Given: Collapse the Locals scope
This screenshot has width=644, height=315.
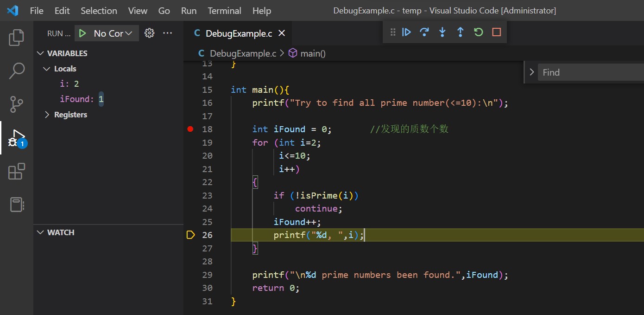Looking at the screenshot, I should (46, 69).
